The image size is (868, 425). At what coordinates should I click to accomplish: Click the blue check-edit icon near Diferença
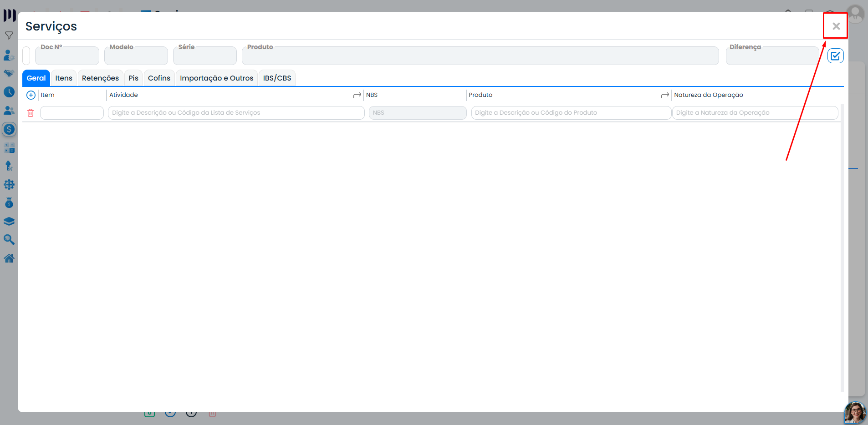[836, 56]
